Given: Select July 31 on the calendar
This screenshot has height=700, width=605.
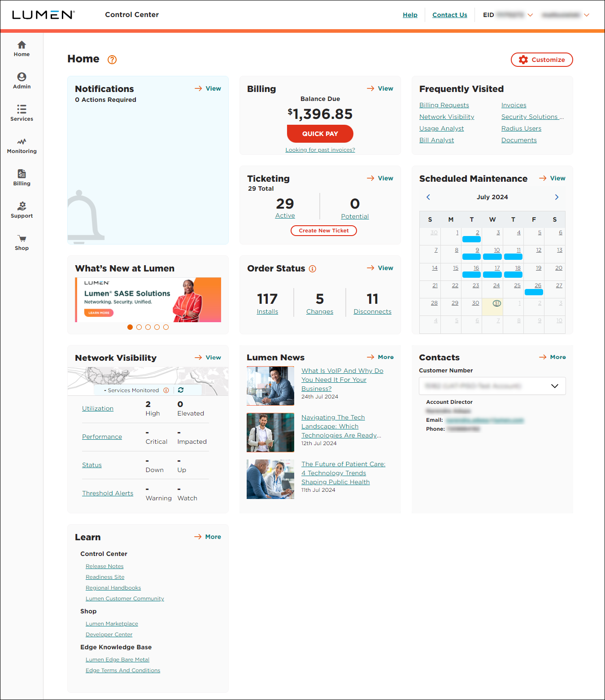Looking at the screenshot, I should click(x=496, y=303).
